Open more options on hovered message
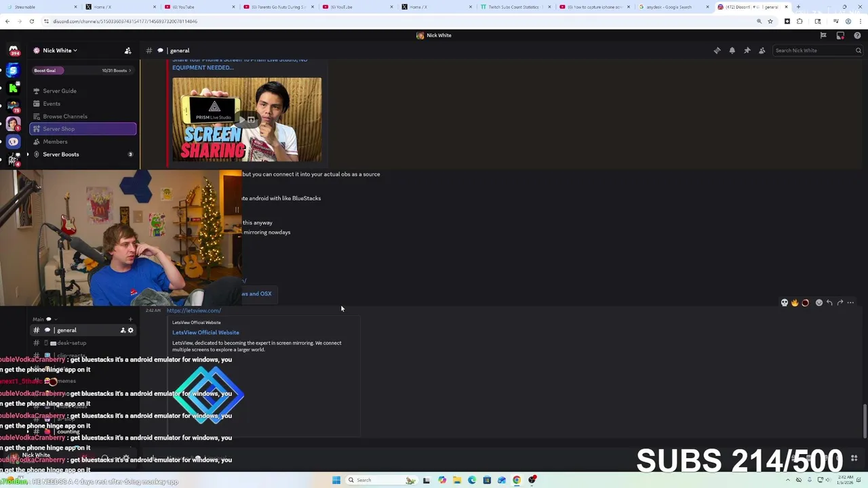This screenshot has height=488, width=868. point(850,303)
